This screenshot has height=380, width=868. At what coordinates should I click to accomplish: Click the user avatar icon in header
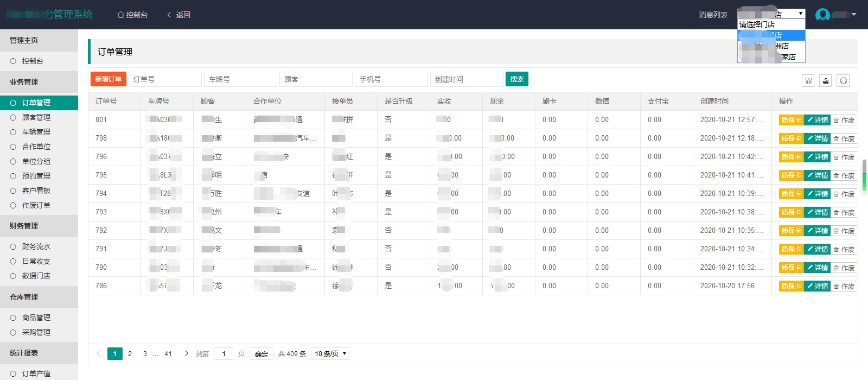(822, 15)
